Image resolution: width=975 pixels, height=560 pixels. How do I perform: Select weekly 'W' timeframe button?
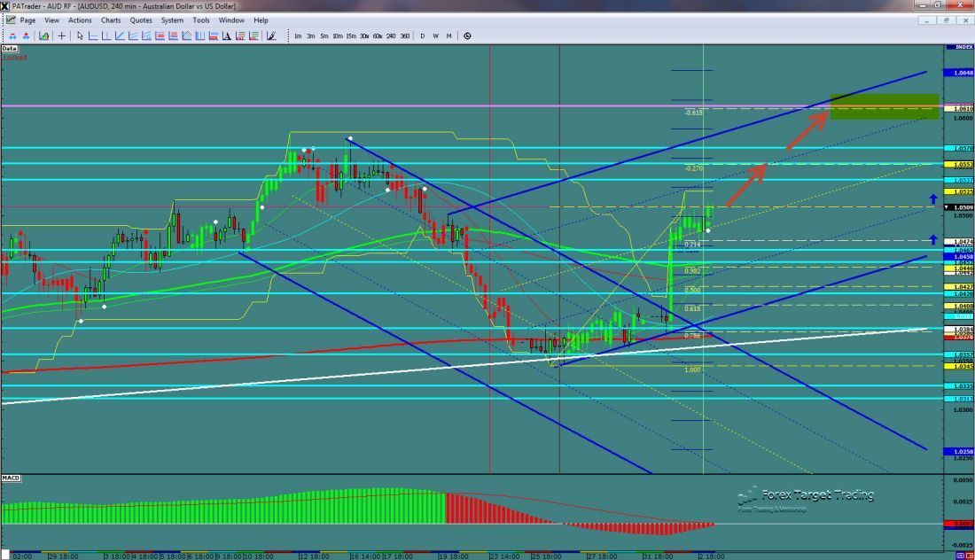(436, 36)
